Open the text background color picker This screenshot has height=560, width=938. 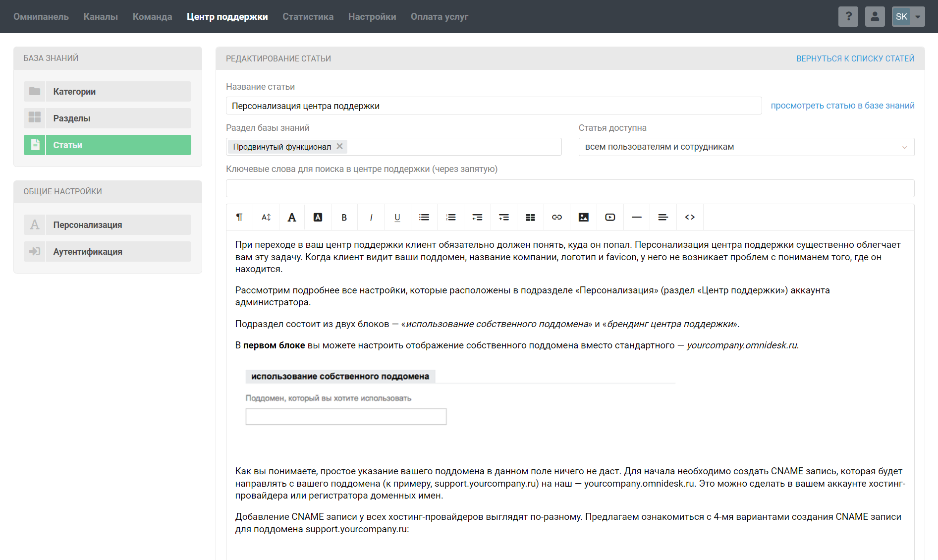click(x=318, y=218)
